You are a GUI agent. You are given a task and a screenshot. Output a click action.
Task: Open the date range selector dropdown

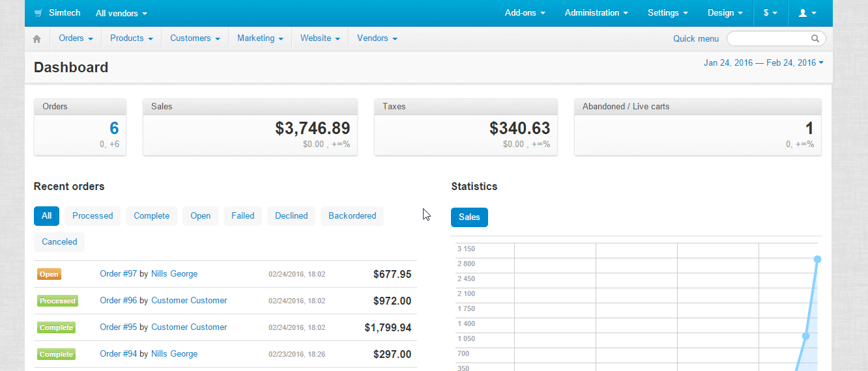(x=763, y=63)
